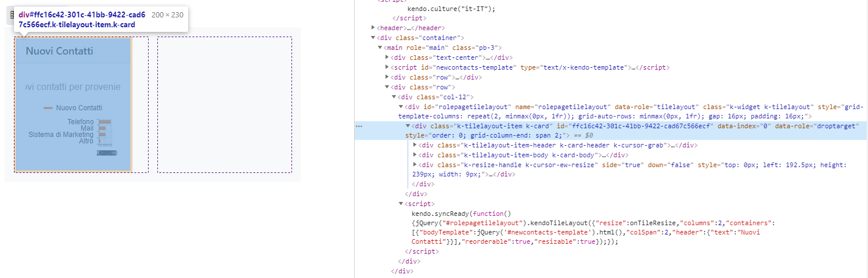
Task: Click the kendo.culture("it-IT") code line
Action: [x=451, y=9]
